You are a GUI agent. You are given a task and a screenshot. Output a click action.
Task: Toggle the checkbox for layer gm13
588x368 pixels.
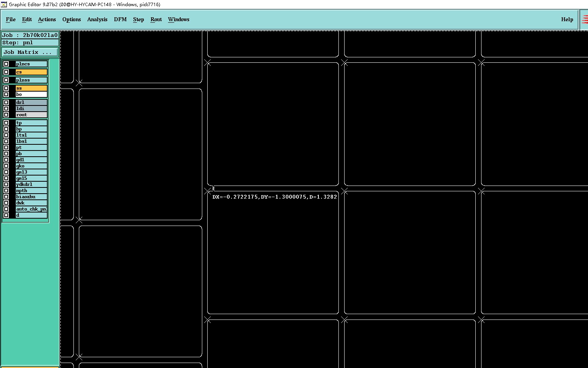(x=6, y=172)
